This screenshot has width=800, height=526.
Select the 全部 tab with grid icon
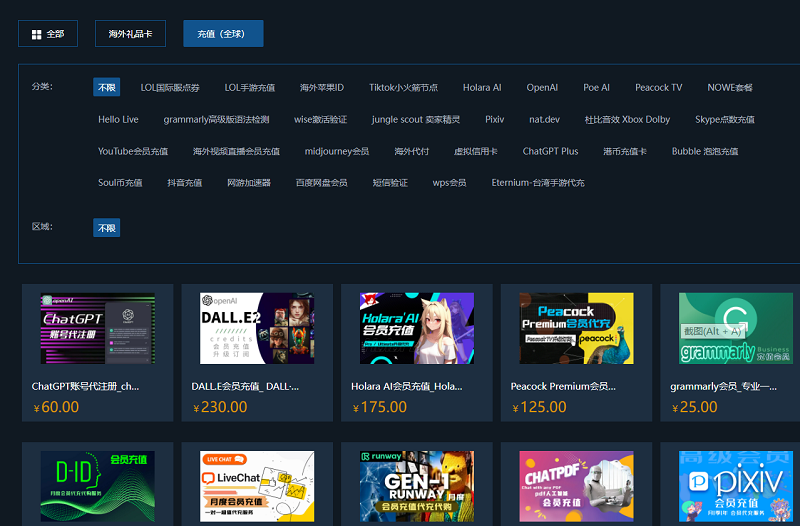[48, 34]
